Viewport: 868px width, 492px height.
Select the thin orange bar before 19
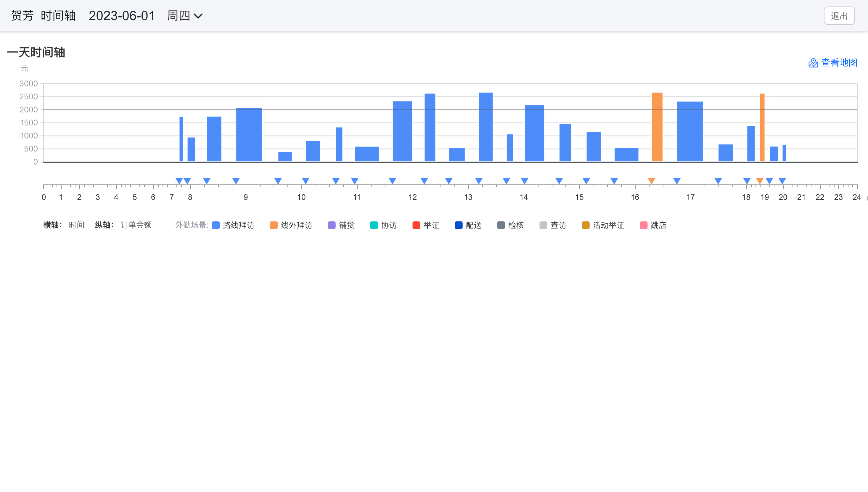tap(762, 128)
